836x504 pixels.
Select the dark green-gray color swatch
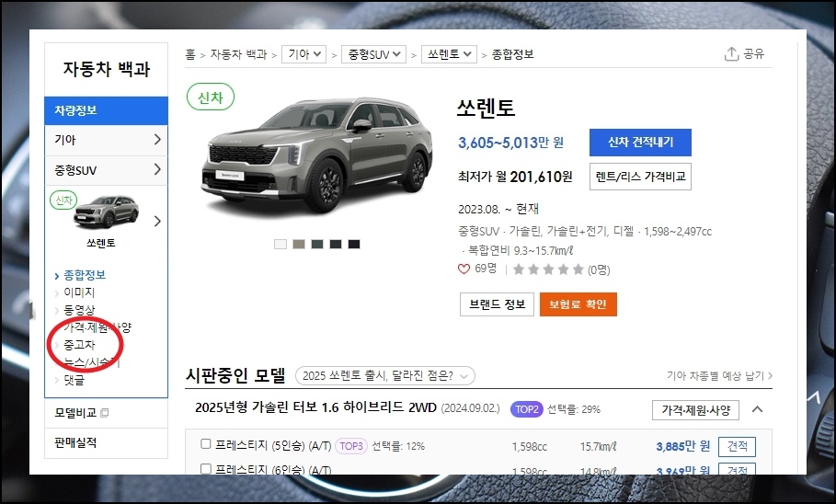(317, 245)
